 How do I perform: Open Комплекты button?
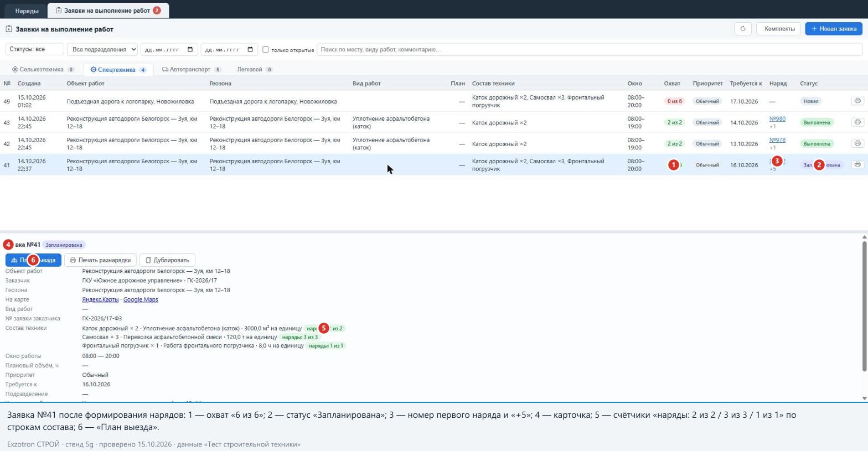(779, 29)
